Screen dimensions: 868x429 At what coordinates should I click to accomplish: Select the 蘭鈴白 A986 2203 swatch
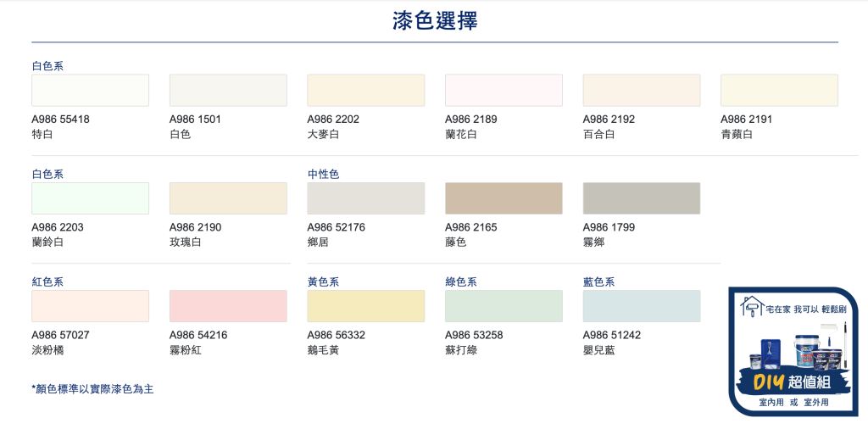(x=90, y=198)
